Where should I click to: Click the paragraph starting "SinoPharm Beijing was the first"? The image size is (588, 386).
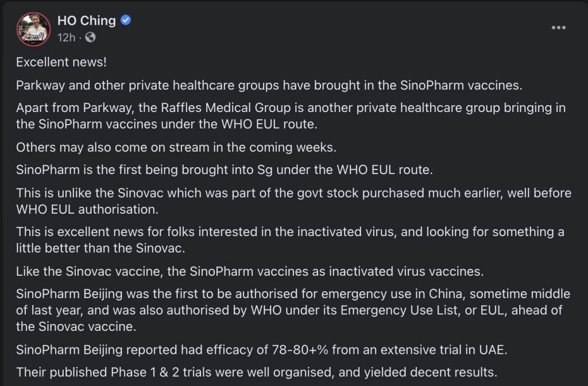[x=293, y=310]
